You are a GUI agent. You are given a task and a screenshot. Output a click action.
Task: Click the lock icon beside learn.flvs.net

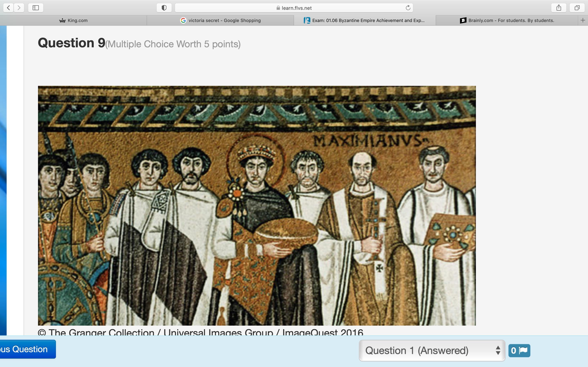(x=278, y=8)
